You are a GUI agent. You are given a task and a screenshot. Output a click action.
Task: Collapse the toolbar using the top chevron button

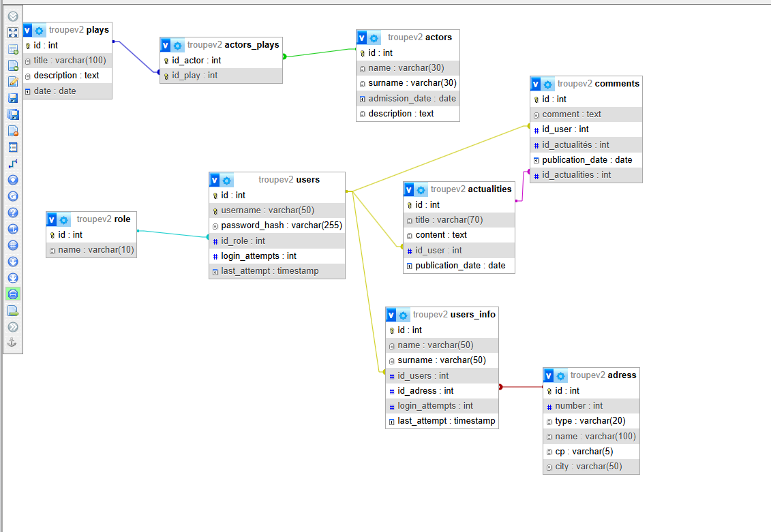[13, 16]
